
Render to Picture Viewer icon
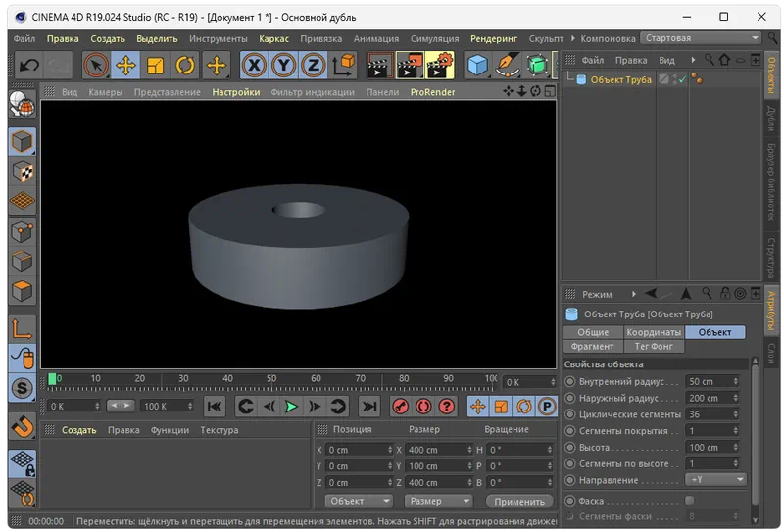coord(410,65)
